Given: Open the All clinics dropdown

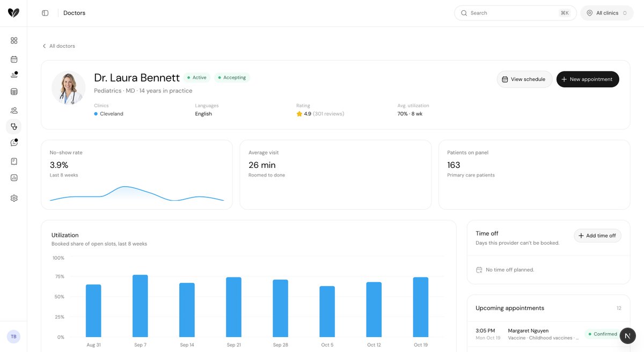Looking at the screenshot, I should 607,13.
